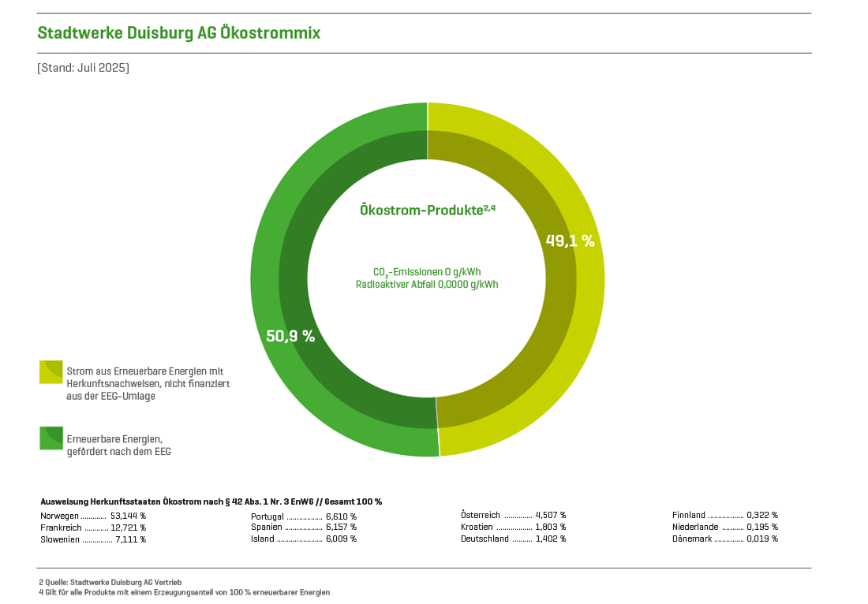Select the 50,9 % chart label
868x604 pixels.
coord(290,336)
